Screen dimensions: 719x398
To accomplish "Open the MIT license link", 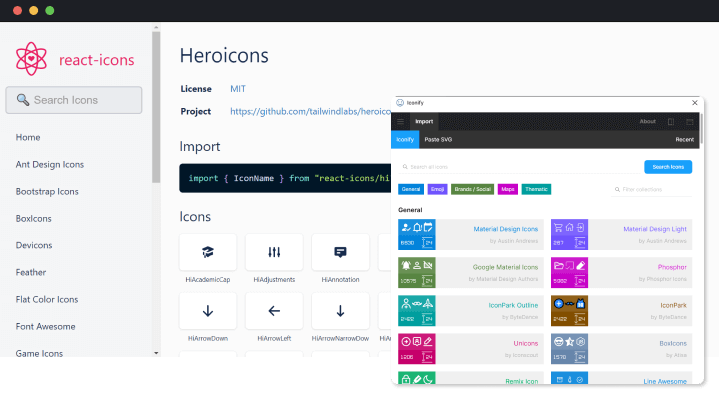I will 238,88.
